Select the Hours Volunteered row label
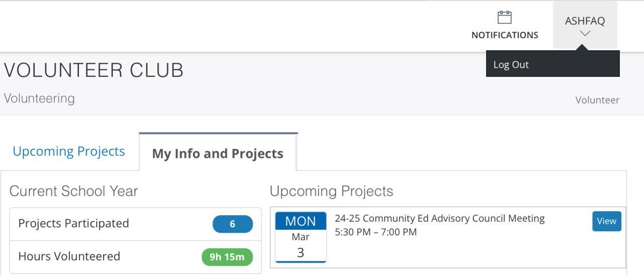Screen dimensions: 644x276 [x=69, y=256]
